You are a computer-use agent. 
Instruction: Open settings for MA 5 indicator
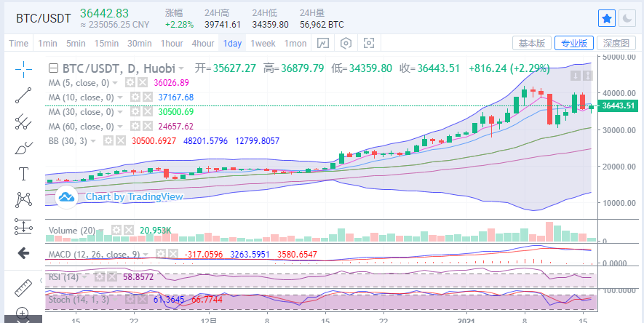[x=130, y=82]
